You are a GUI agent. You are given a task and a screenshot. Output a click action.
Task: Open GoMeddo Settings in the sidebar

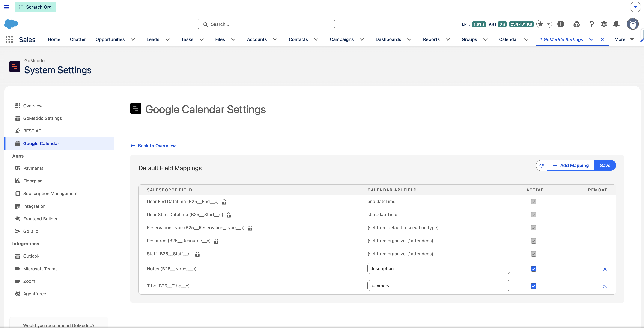pos(42,118)
